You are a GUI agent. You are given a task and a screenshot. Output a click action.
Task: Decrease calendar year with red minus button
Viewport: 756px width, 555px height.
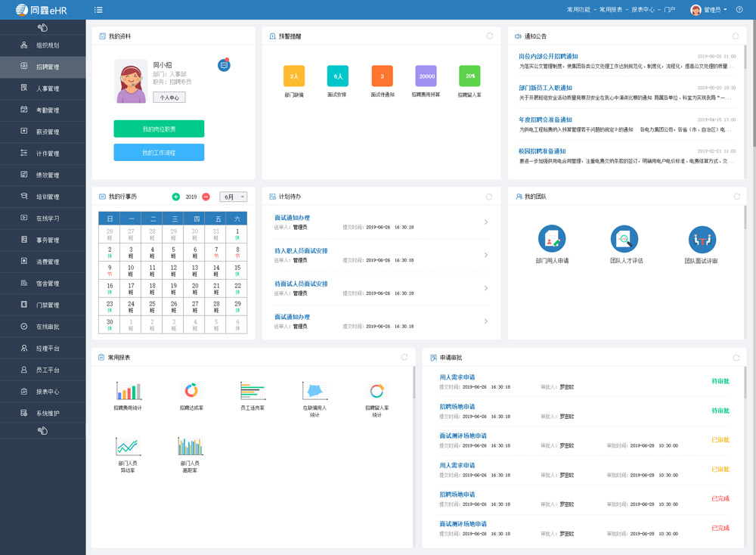coord(206,197)
